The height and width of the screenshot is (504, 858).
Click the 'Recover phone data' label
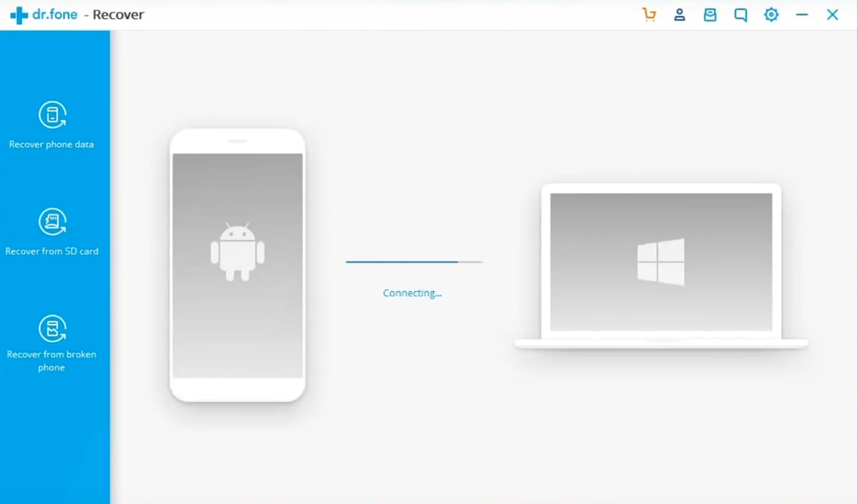click(x=51, y=144)
